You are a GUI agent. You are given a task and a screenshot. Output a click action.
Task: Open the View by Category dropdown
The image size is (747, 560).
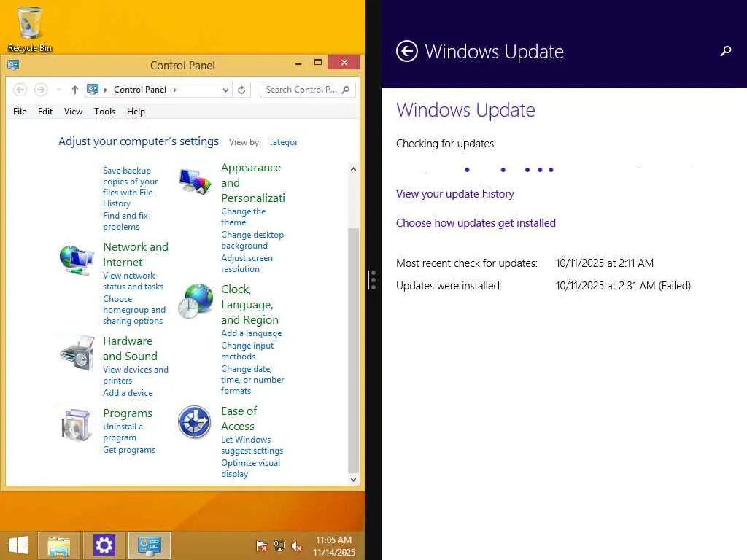[284, 142]
